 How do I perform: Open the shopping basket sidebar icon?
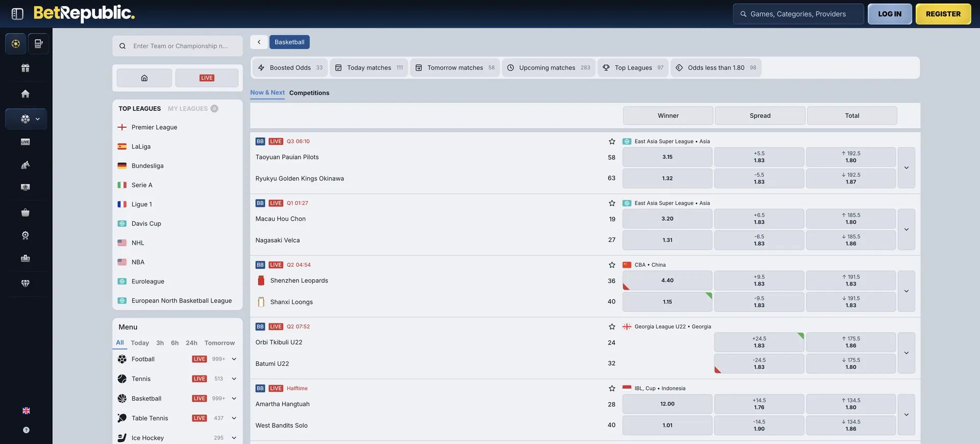point(26,213)
